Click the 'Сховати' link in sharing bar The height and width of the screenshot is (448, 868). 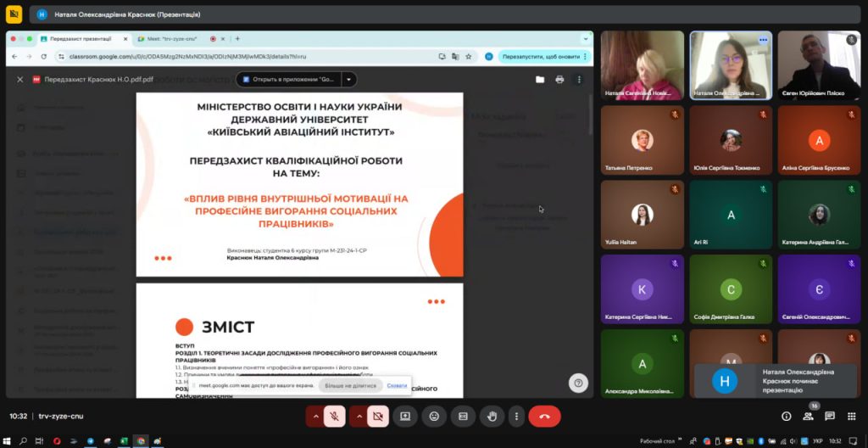397,385
